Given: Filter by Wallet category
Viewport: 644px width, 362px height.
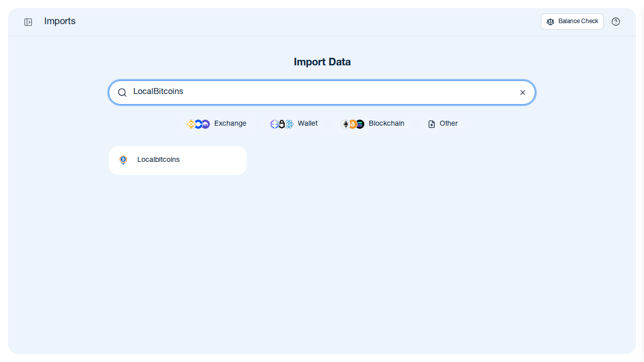Looking at the screenshot, I should point(294,124).
